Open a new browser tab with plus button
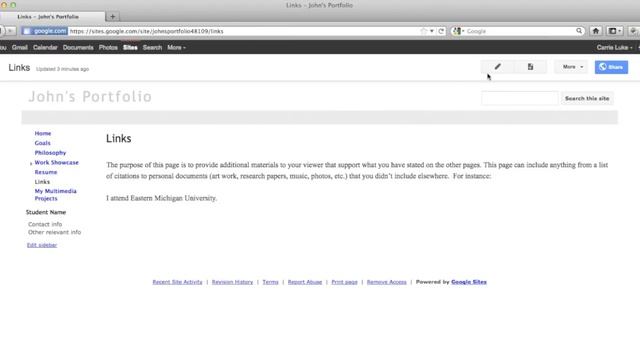Viewport: 640px width, 360px height. click(112, 17)
